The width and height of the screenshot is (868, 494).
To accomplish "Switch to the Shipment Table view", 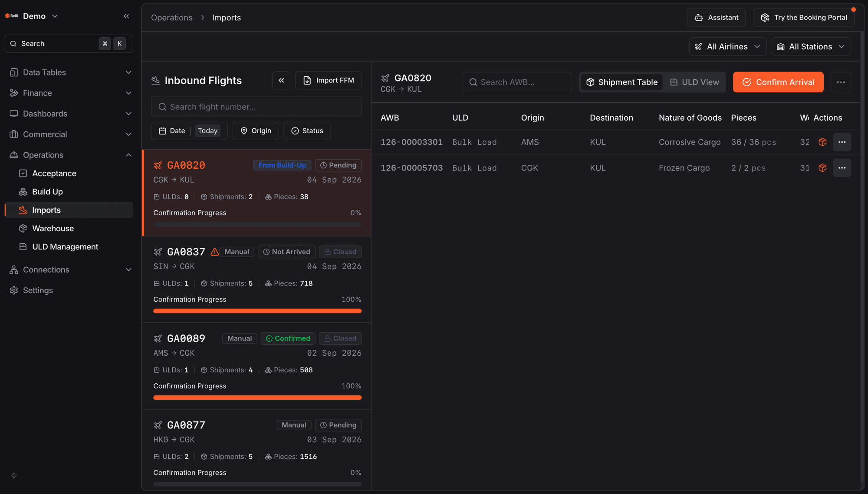I will click(x=622, y=82).
